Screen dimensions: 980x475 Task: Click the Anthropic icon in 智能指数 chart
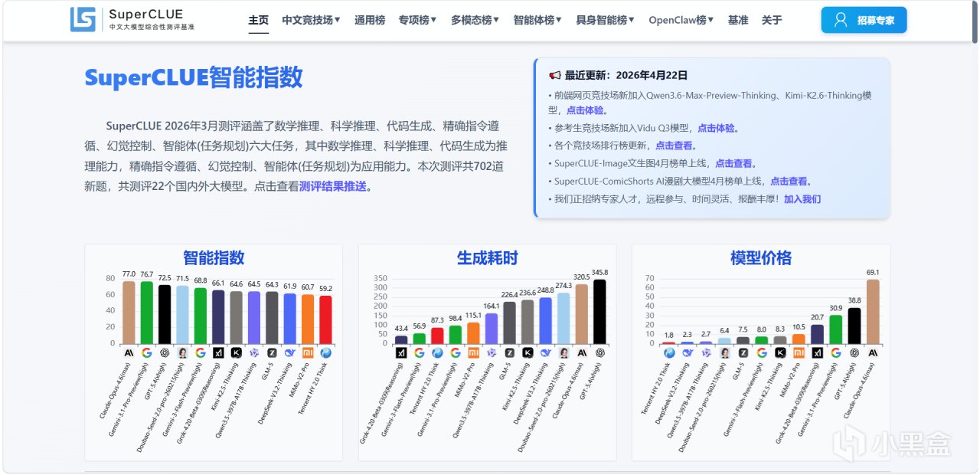click(129, 352)
